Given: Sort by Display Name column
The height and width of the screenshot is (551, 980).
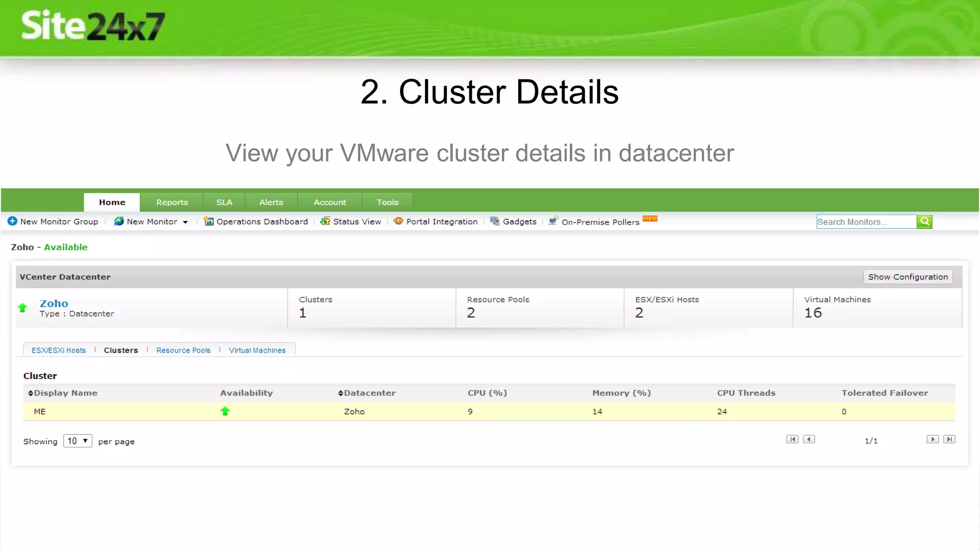Looking at the screenshot, I should (x=63, y=393).
